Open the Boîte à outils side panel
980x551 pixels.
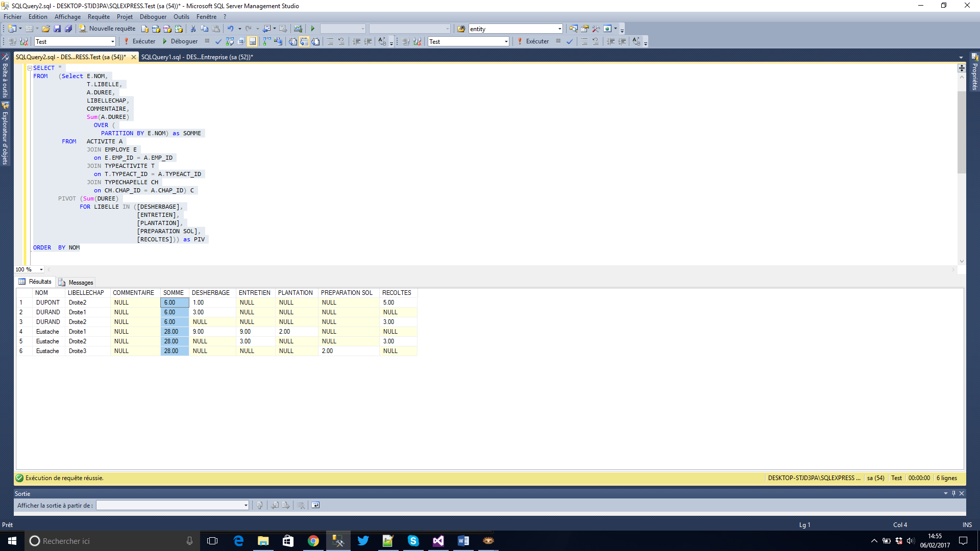tap(6, 76)
